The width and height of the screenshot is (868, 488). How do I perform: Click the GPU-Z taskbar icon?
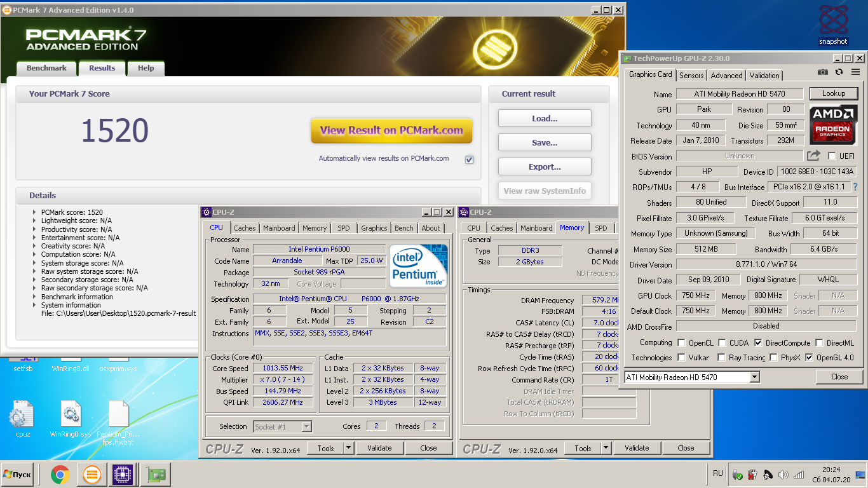[x=156, y=475]
